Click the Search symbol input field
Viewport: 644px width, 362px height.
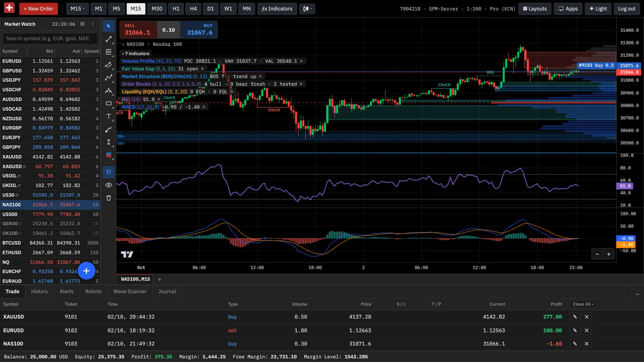(50, 38)
